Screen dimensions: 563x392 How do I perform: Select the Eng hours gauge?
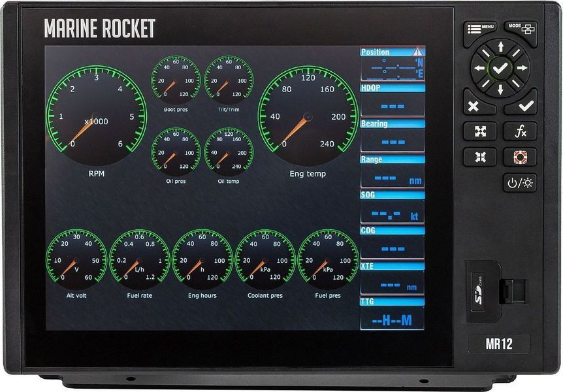pos(202,260)
